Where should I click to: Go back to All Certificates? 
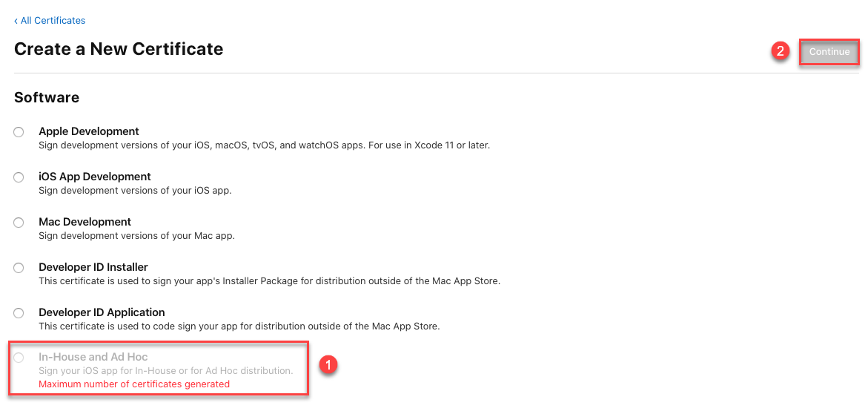click(53, 21)
